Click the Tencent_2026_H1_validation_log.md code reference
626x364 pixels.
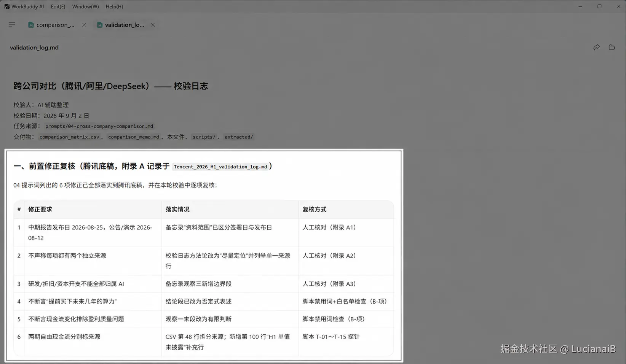pos(220,167)
